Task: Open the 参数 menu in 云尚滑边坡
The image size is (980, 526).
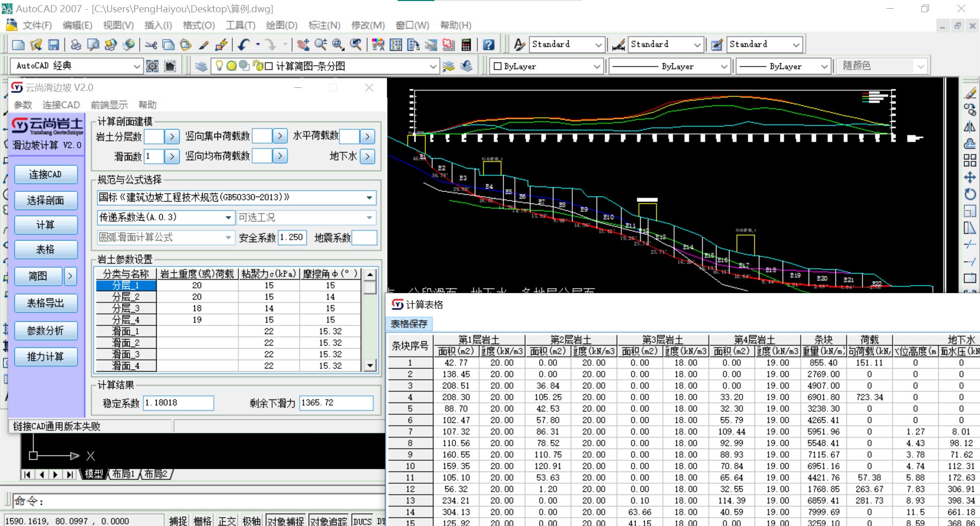Action: point(23,105)
